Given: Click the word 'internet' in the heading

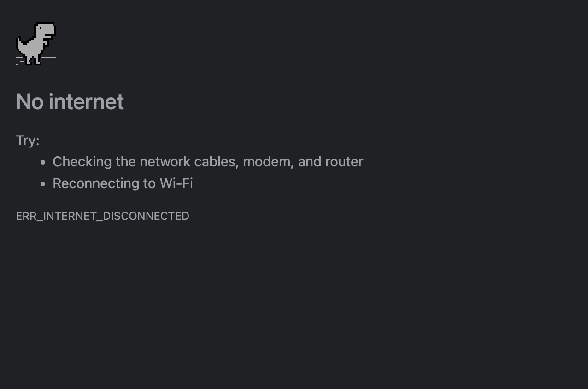Looking at the screenshot, I should point(86,101).
